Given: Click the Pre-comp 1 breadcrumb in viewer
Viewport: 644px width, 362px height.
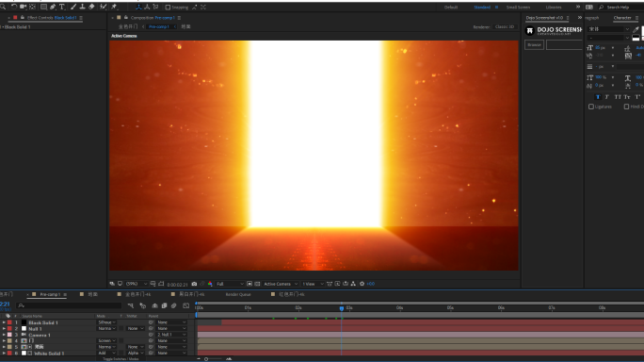Looking at the screenshot, I should click(x=159, y=26).
